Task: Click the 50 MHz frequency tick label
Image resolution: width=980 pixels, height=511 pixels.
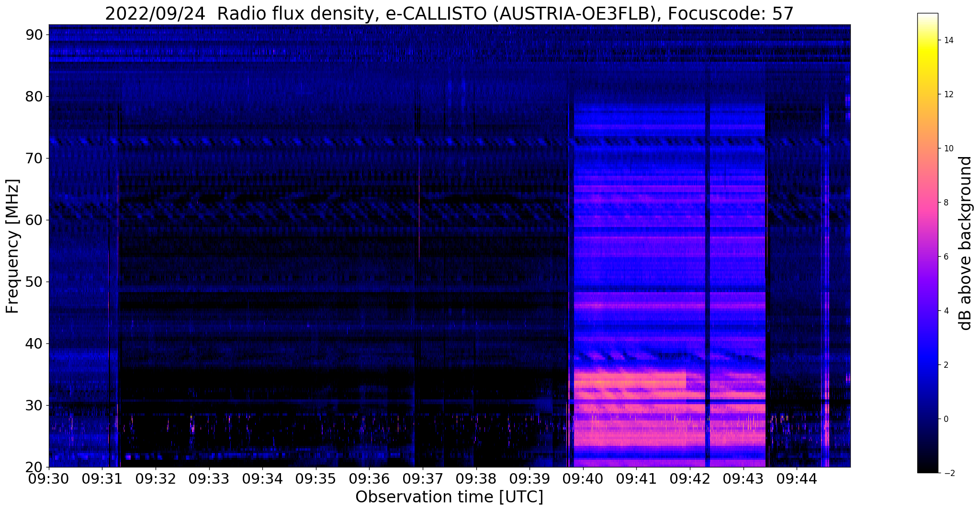Action: 35,282
